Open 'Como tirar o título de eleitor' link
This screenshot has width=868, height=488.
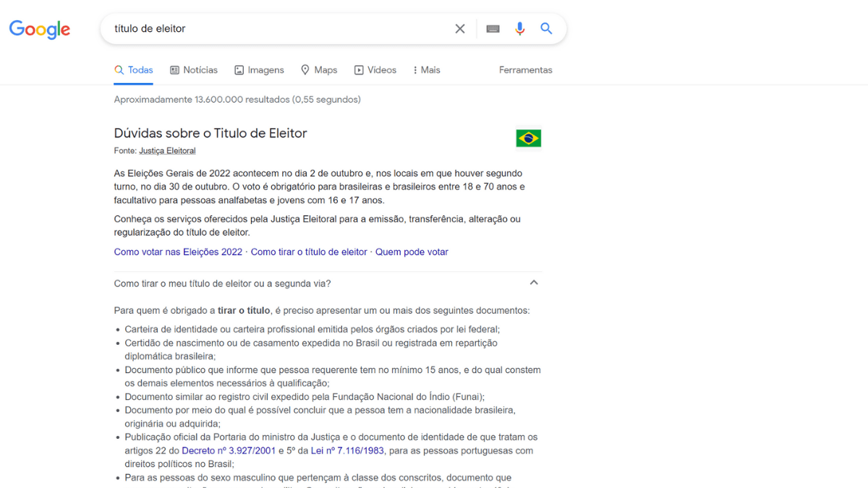309,252
